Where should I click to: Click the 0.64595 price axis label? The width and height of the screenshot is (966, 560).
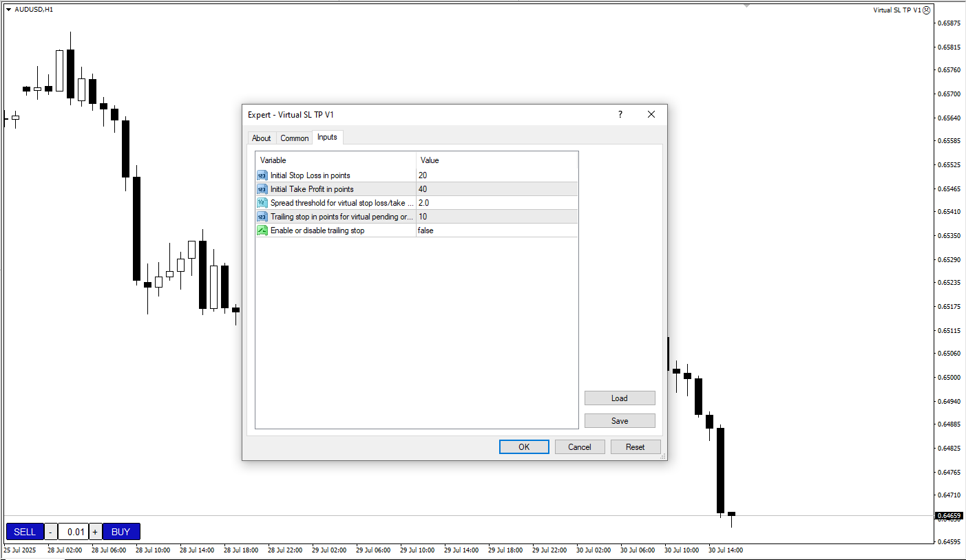(x=949, y=542)
